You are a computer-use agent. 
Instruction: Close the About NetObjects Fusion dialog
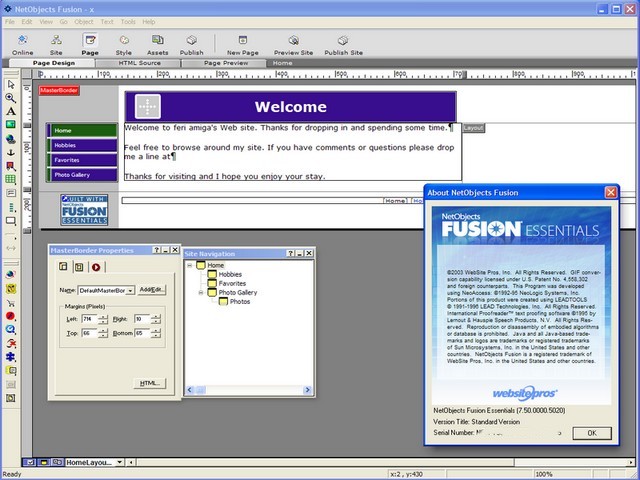coord(611,192)
